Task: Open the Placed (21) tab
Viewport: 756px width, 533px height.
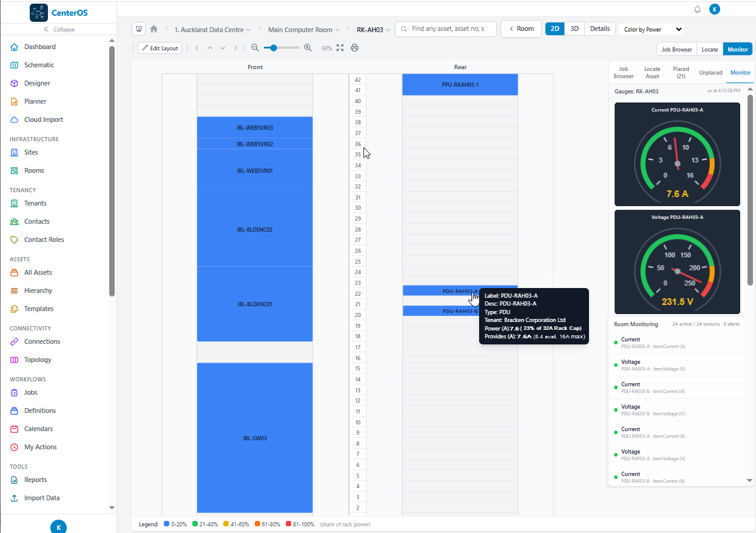Action: pyautogui.click(x=681, y=73)
